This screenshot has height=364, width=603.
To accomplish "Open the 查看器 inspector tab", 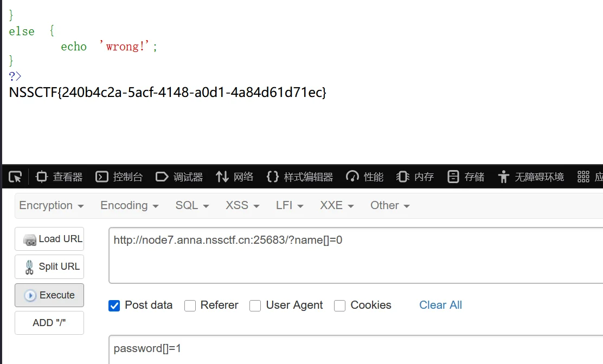I will pos(59,177).
